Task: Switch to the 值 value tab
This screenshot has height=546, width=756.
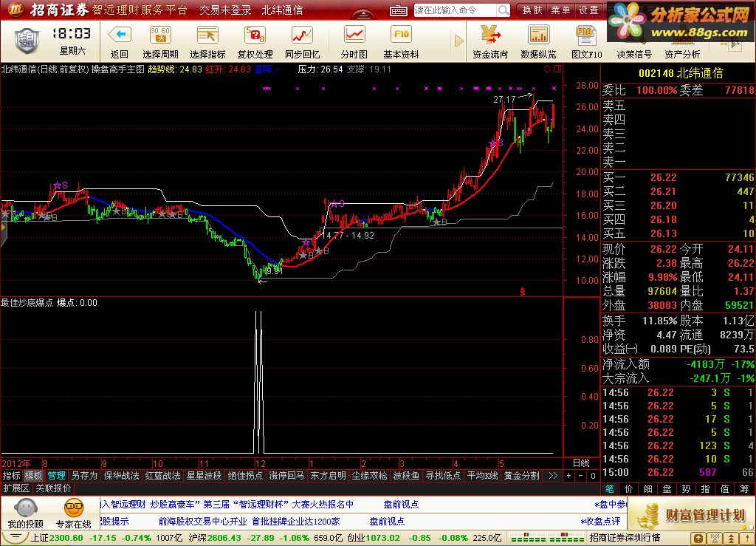Action: click(725, 488)
